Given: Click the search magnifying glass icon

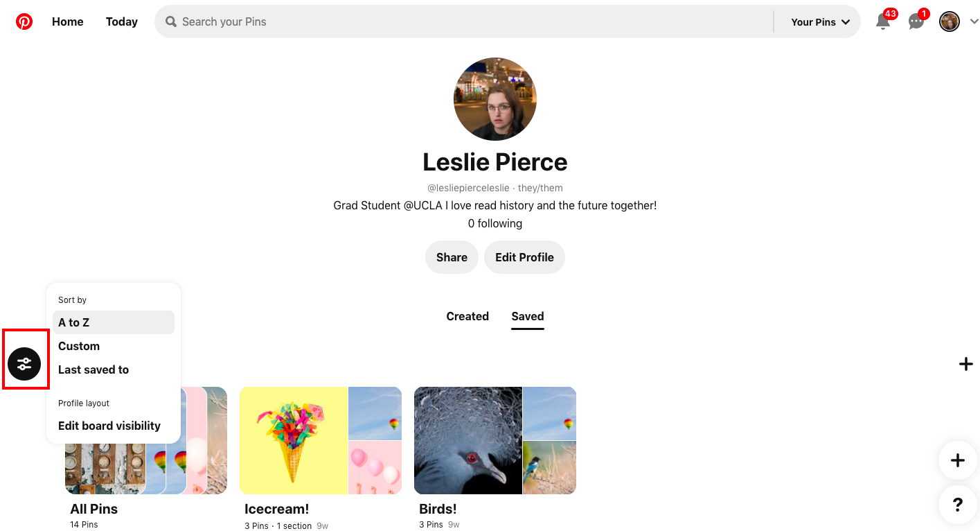Looking at the screenshot, I should [170, 21].
